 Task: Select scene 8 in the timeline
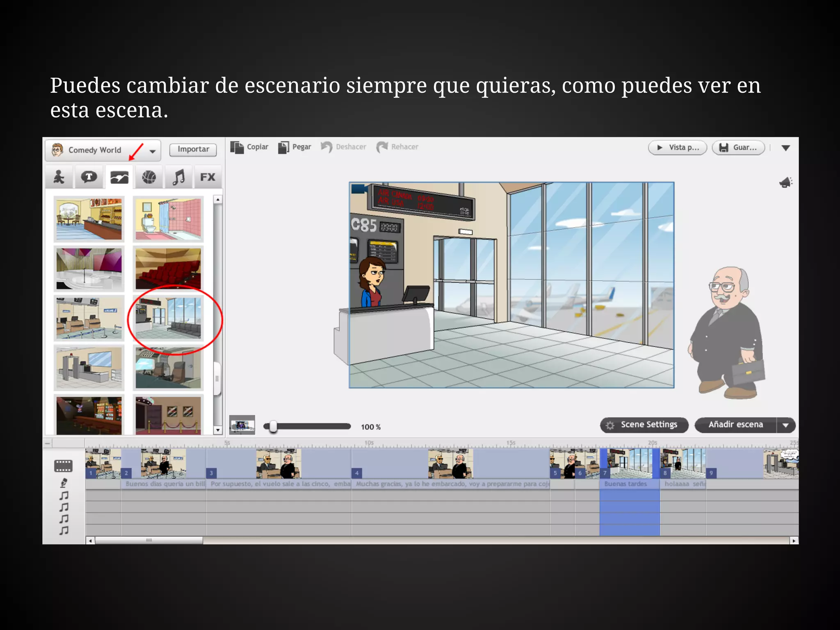pyautogui.click(x=682, y=463)
